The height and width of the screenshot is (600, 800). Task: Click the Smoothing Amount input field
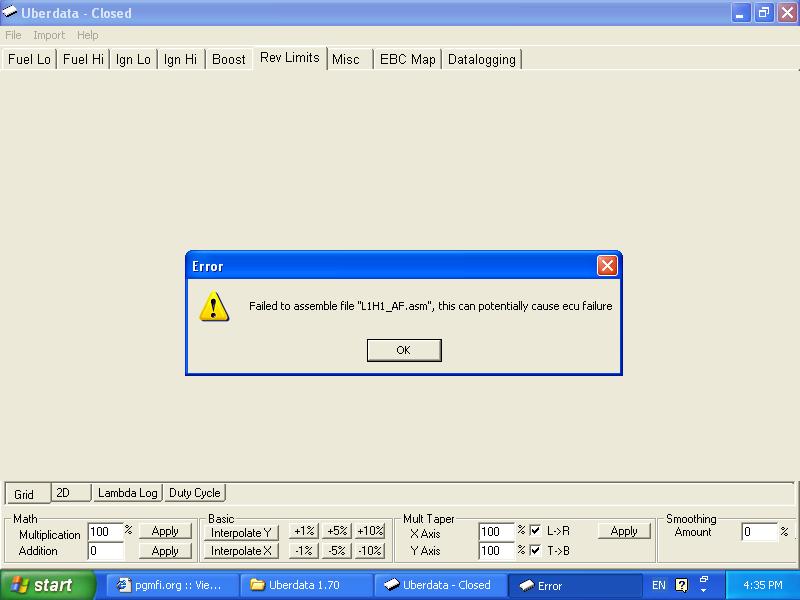click(758, 532)
